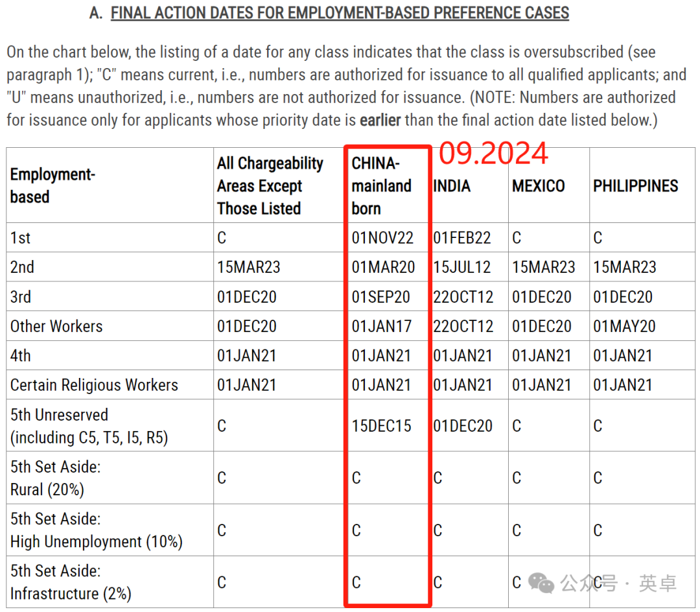Image resolution: width=700 pixels, height=612 pixels.
Task: Click the '5th Unreserved' row label
Action: (89, 426)
